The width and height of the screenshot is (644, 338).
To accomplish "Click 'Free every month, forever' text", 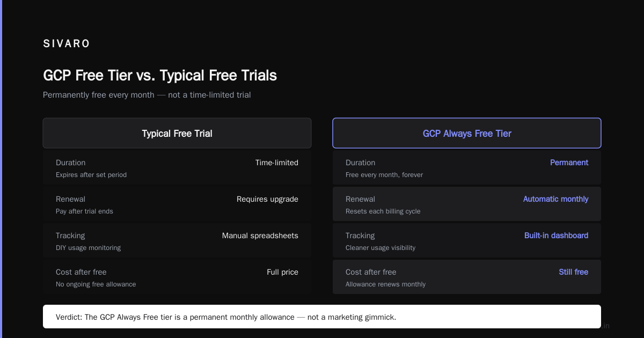I will 384,175.
